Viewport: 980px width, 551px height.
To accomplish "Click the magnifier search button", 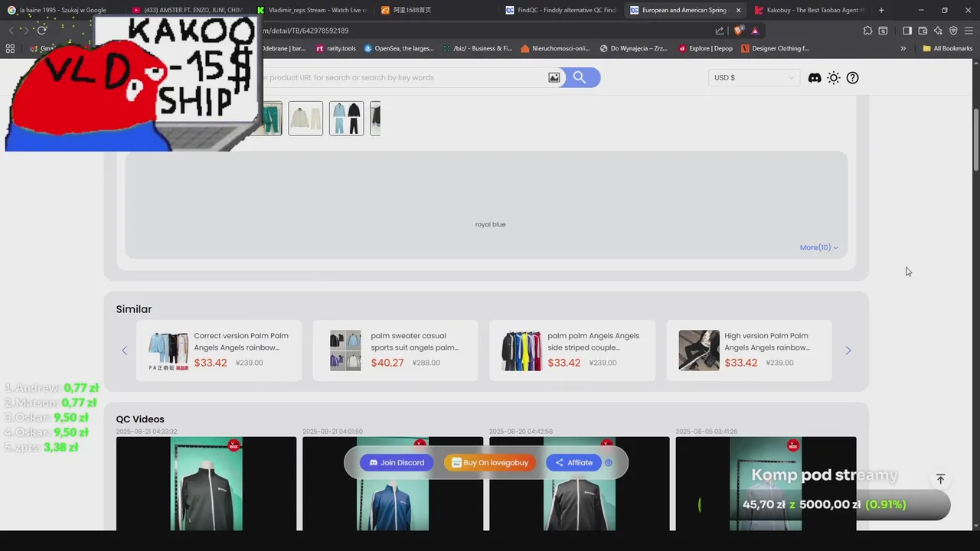I will pos(580,77).
